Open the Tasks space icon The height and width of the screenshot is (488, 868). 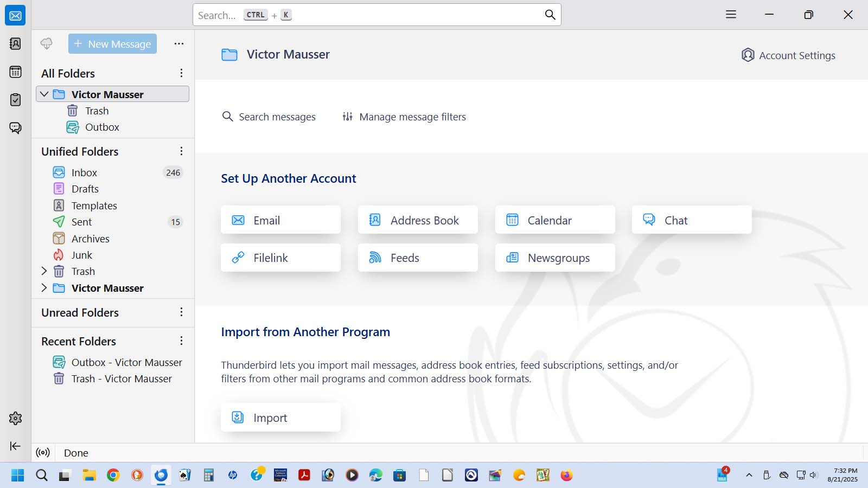point(15,100)
